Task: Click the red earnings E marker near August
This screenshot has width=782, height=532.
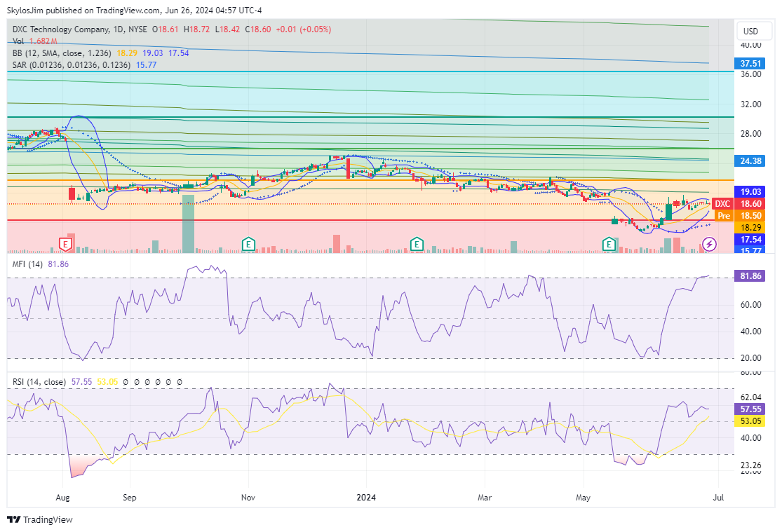Action: [x=65, y=244]
